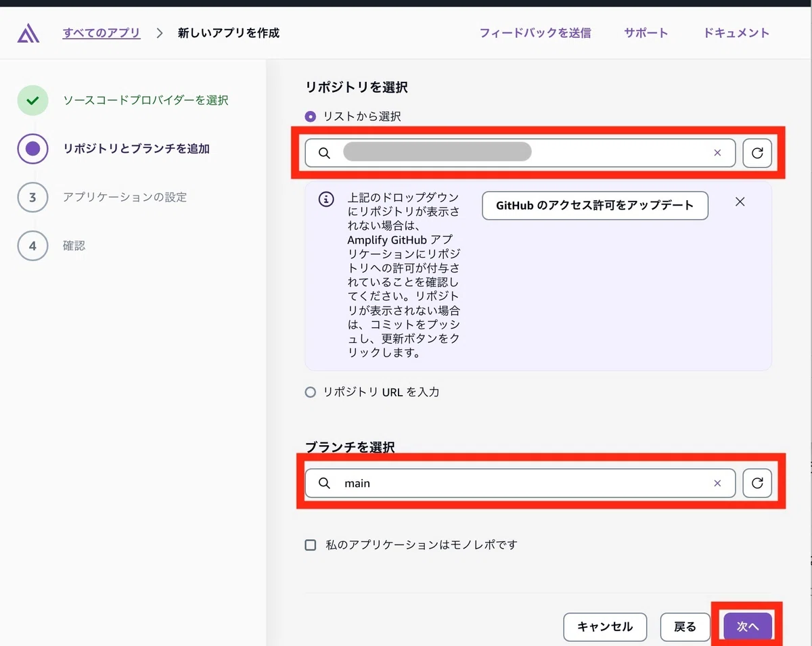The width and height of the screenshot is (812, 646).
Task: Open the ドキュメント link
Action: coord(736,32)
